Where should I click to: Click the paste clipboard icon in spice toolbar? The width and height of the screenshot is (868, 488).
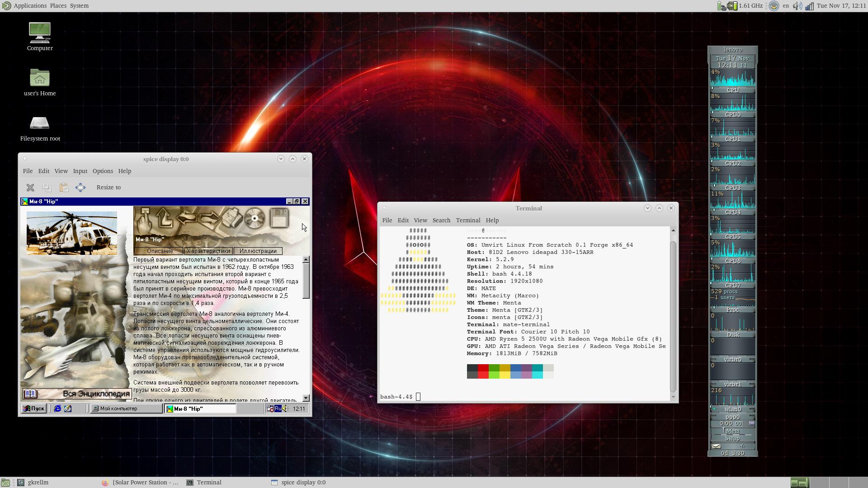coord(64,188)
